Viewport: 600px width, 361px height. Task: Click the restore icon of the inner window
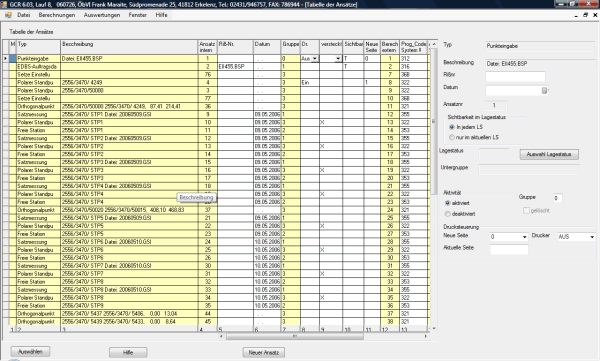(585, 15)
